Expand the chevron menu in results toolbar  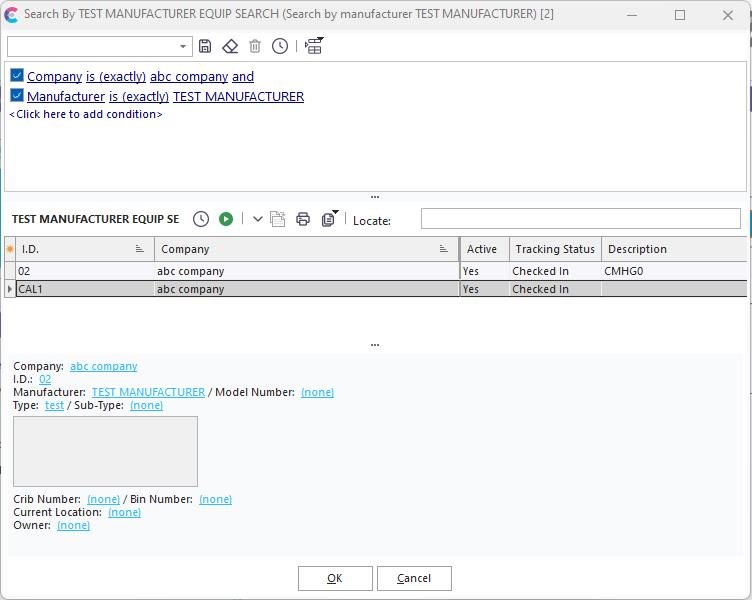click(257, 219)
